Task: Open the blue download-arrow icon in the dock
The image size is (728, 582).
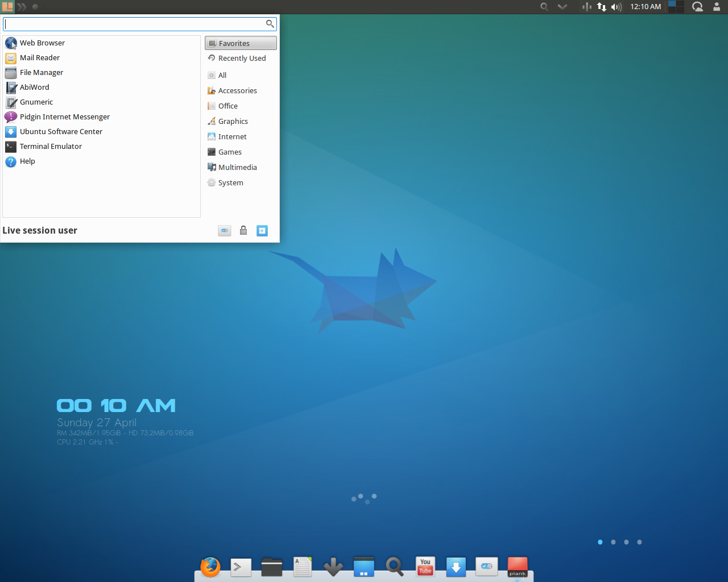Action: (456, 567)
